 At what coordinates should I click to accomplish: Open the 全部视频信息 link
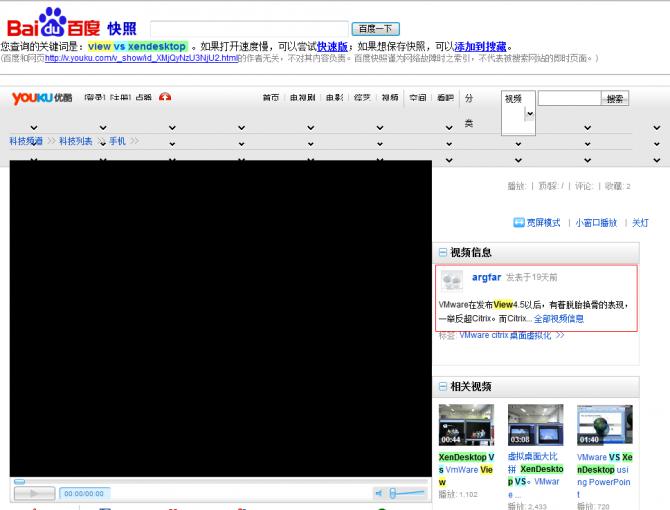558,319
